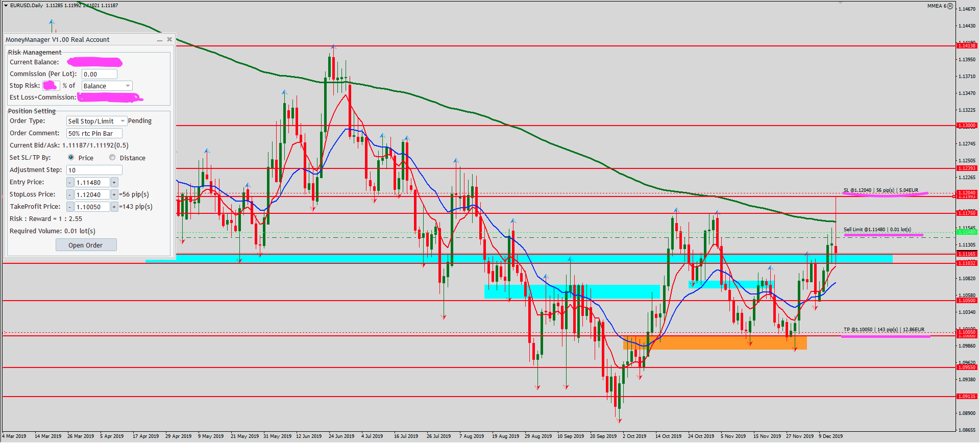Decrease the Entry Price with minus button

[70, 182]
